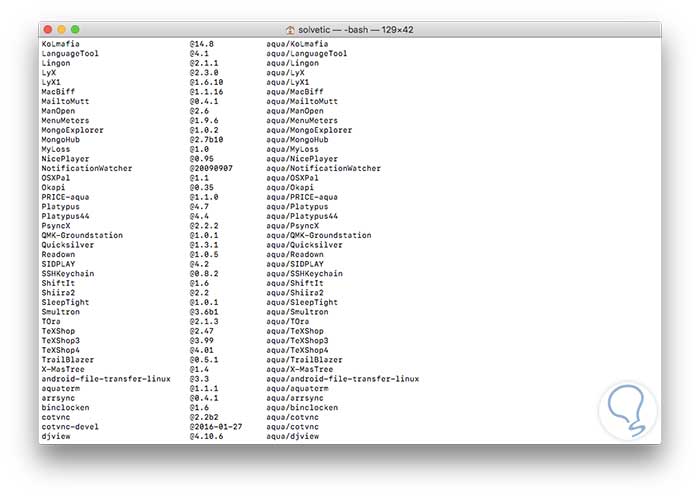Click 'TrailBlazer' in name column
700x499 pixels.
click(67, 360)
